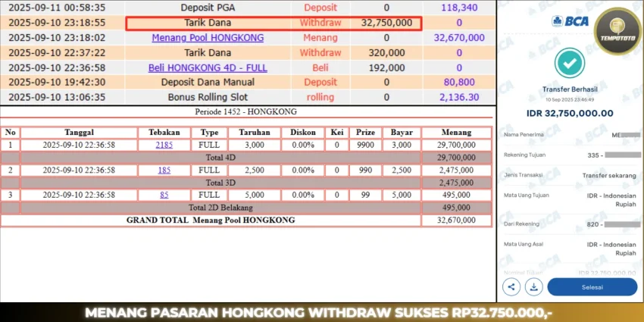The width and height of the screenshot is (644, 322).
Task: Click the 32,750,000 withdraw amount cell
Action: (386, 23)
